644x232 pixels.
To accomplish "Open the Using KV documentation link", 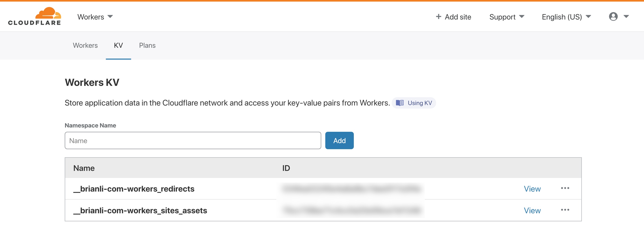I will [x=414, y=103].
